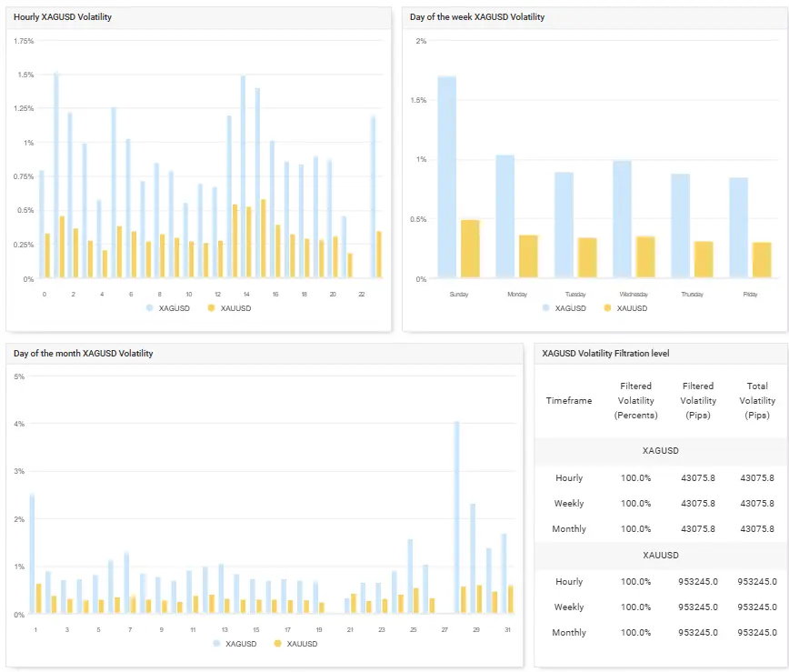Click the Day of the week XAGUSD Volatility title
Viewport: 789px width, 672px height.
pyautogui.click(x=477, y=17)
